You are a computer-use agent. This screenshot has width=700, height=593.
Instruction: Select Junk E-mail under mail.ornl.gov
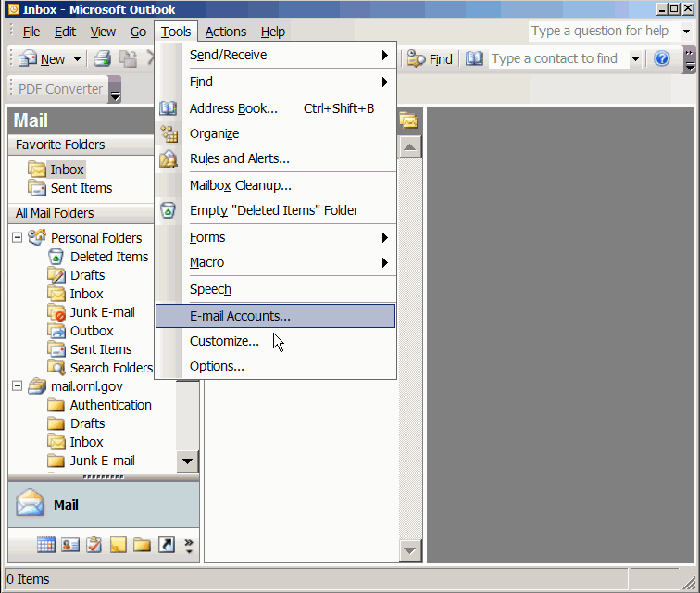tap(102, 461)
